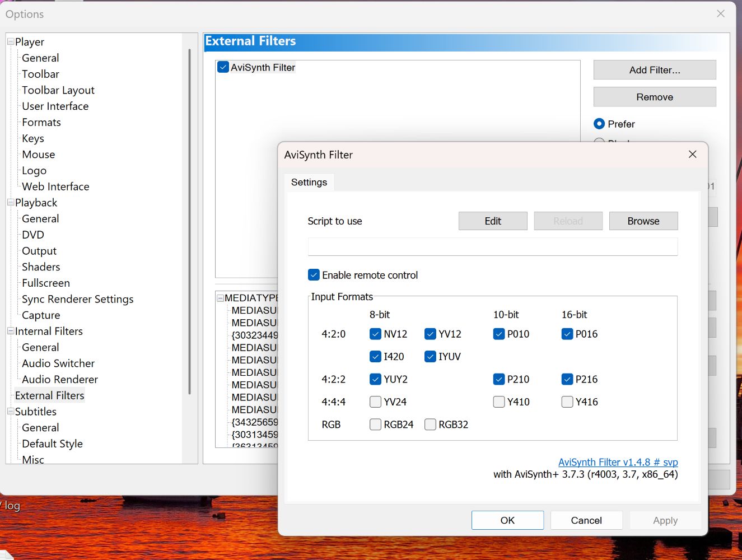Click the options tree vertical scrollbar
Screen dimensions: 742x560
click(x=190, y=221)
